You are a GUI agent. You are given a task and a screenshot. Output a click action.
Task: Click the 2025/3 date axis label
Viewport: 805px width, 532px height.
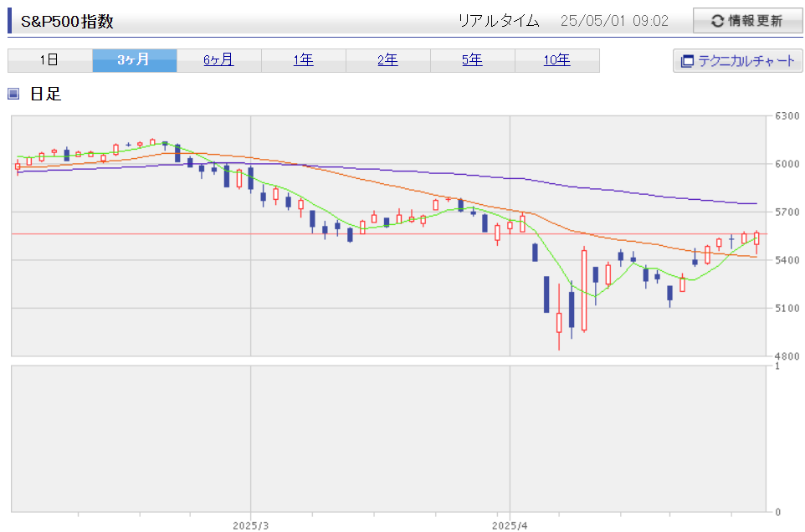click(250, 526)
